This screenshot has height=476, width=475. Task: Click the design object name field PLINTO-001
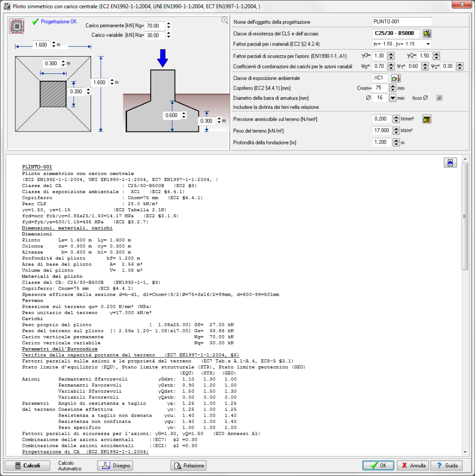pos(402,21)
